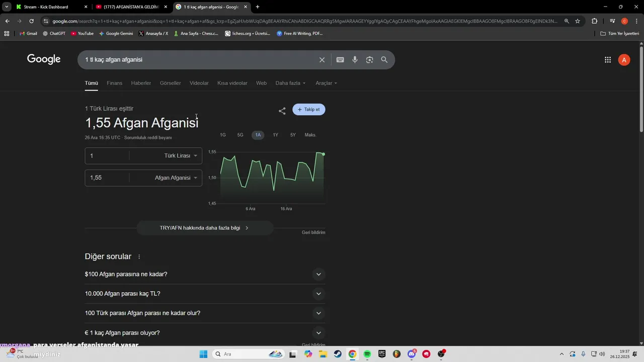Search by image with Google Lens
The height and width of the screenshot is (362, 644).
pyautogui.click(x=370, y=60)
